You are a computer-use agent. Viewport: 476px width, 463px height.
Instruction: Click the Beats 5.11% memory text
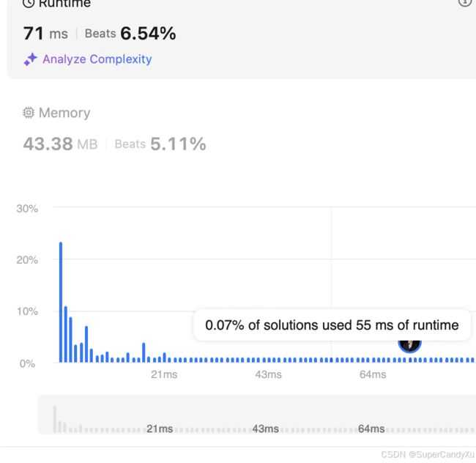coord(160,144)
